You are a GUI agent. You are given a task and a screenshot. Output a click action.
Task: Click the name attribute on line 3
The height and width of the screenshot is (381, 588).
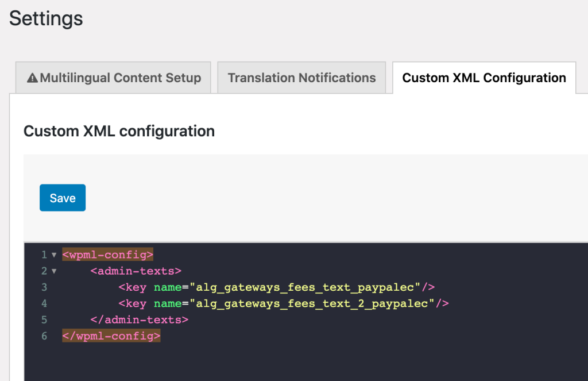[x=168, y=287]
